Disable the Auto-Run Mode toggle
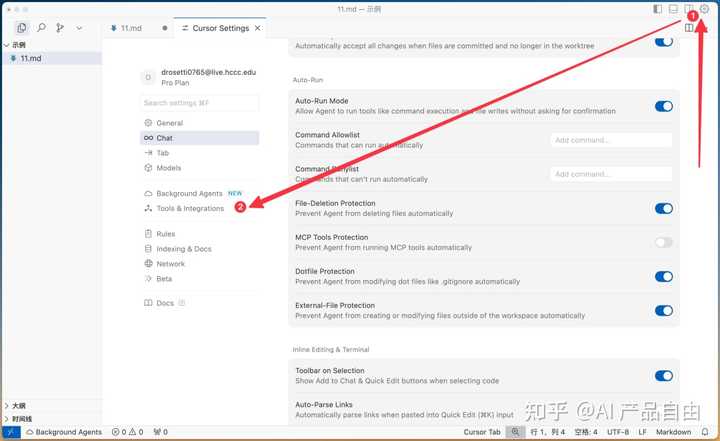The height and width of the screenshot is (441, 720). 663,106
